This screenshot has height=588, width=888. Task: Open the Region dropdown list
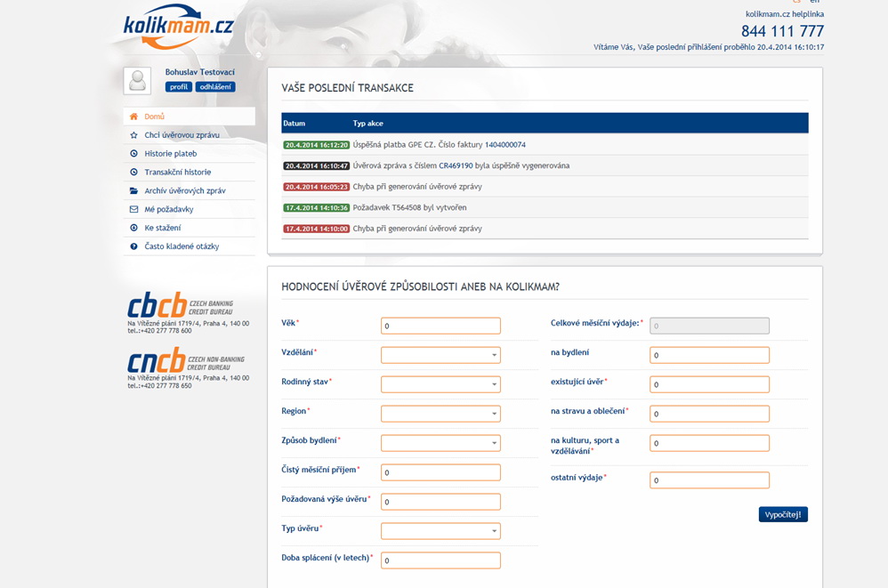point(440,414)
